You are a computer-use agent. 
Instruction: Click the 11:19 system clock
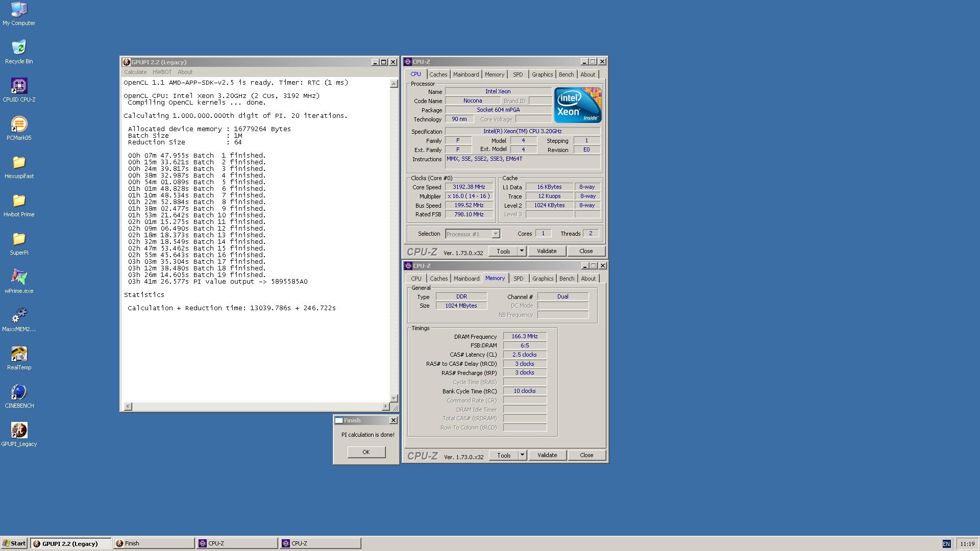(967, 544)
